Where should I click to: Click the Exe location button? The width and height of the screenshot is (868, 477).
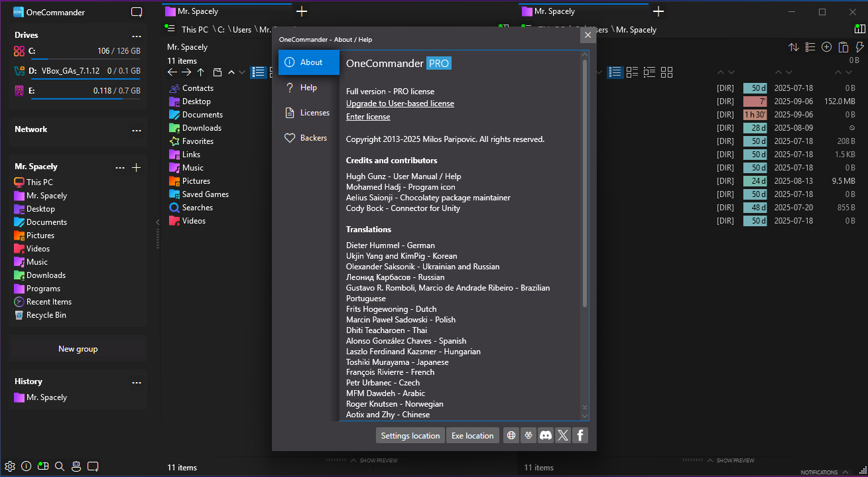pos(473,435)
